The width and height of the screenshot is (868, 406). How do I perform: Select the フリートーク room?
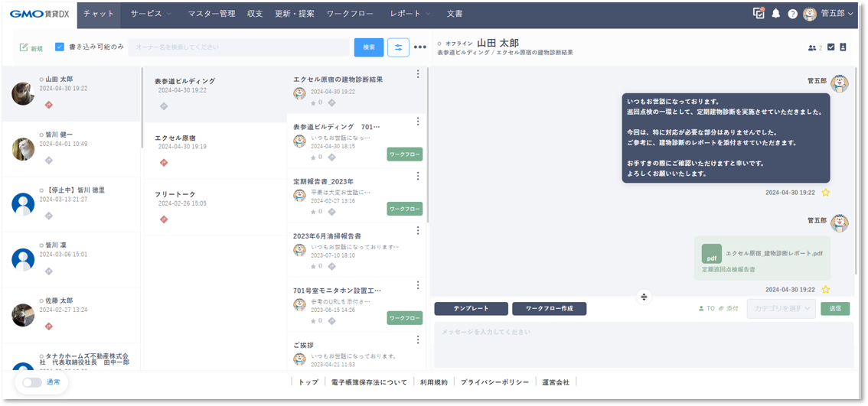click(215, 207)
